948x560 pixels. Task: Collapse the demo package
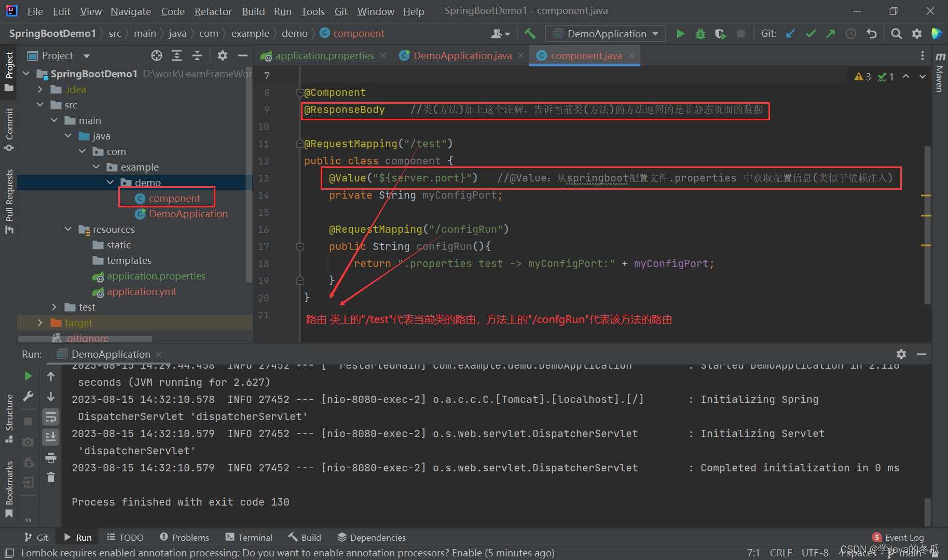pyautogui.click(x=110, y=183)
